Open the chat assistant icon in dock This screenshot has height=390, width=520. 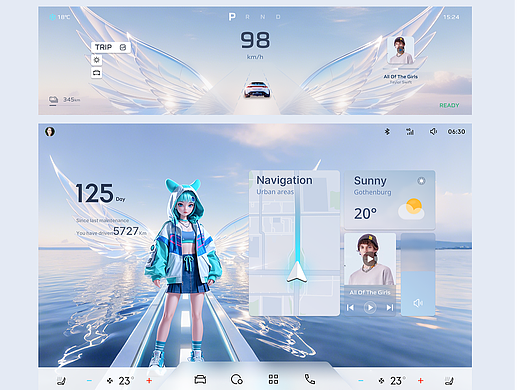237,379
